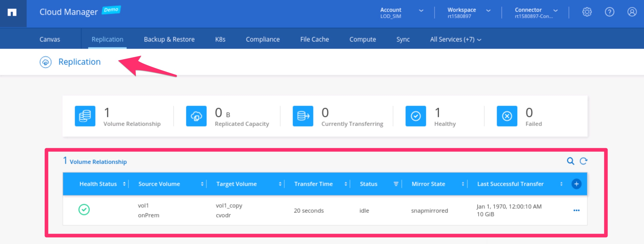Refresh the volume relationship list
Viewport: 644px width, 244px height.
tap(583, 161)
